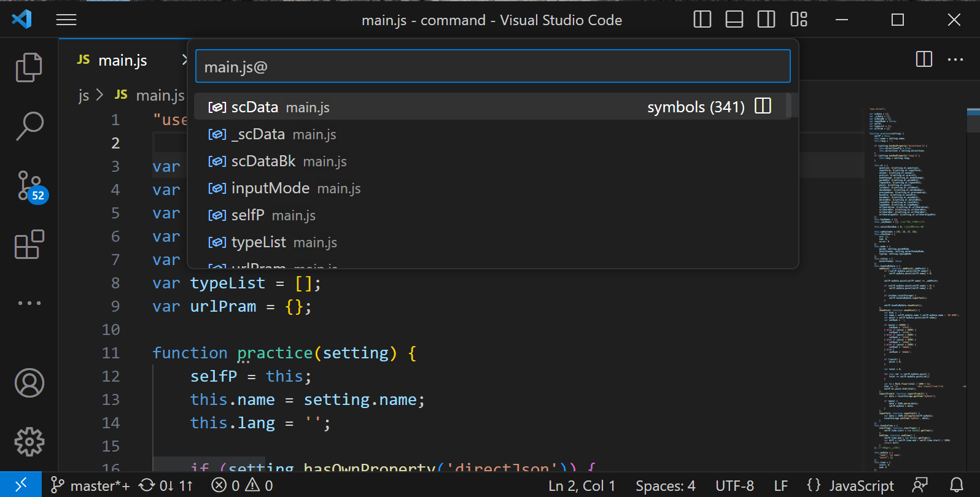
Task: Show additional views ellipsis in the activity bar
Action: (29, 303)
